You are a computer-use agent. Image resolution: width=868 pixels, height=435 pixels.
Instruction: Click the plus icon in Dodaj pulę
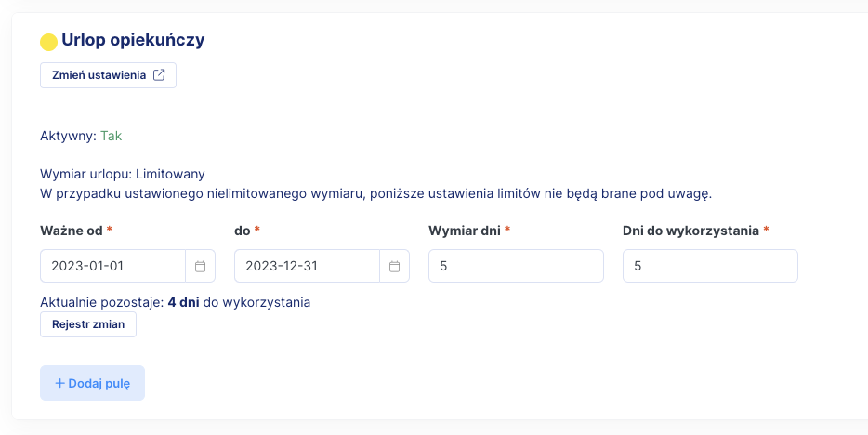[x=59, y=383]
